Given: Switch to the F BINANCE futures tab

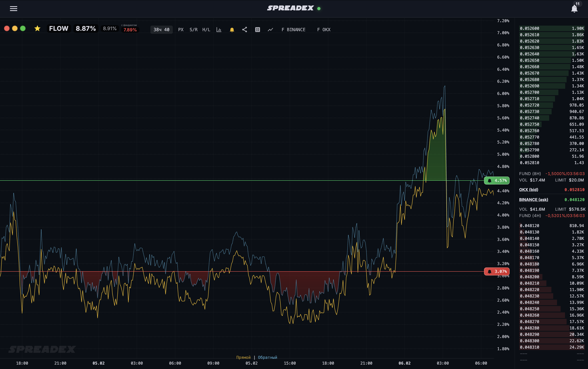Looking at the screenshot, I should point(294,30).
